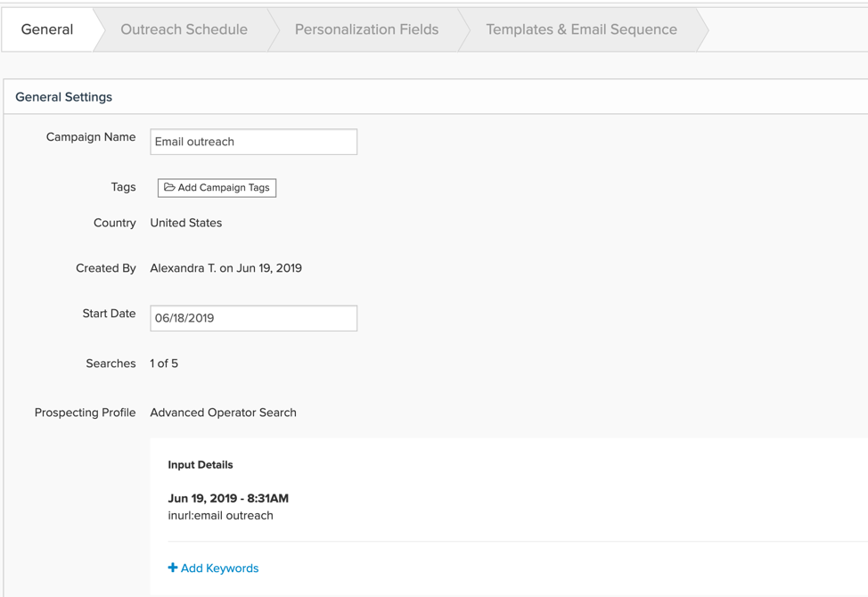868x597 pixels.
Task: Click the Start Date label
Action: (x=109, y=314)
